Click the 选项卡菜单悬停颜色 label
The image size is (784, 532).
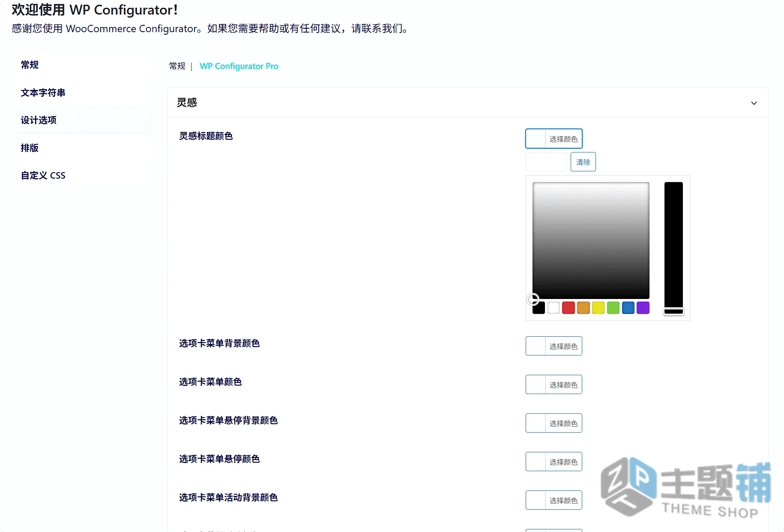point(219,459)
